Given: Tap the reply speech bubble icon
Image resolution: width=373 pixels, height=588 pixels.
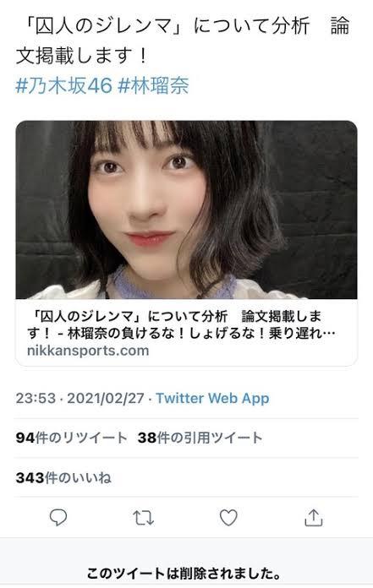Looking at the screenshot, I should [58, 518].
